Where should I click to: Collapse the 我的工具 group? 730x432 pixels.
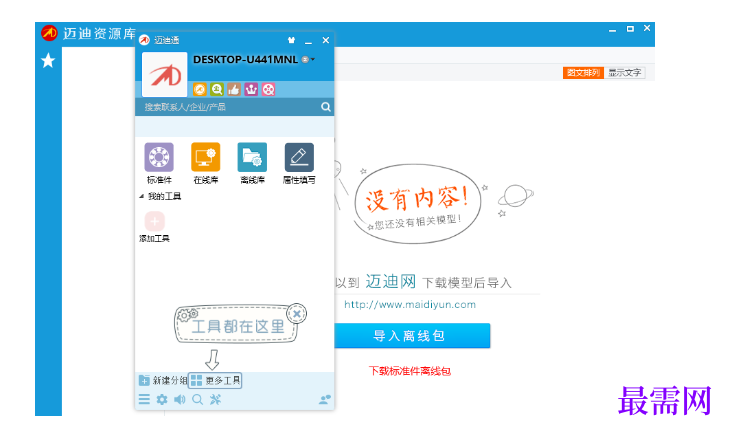coord(142,196)
